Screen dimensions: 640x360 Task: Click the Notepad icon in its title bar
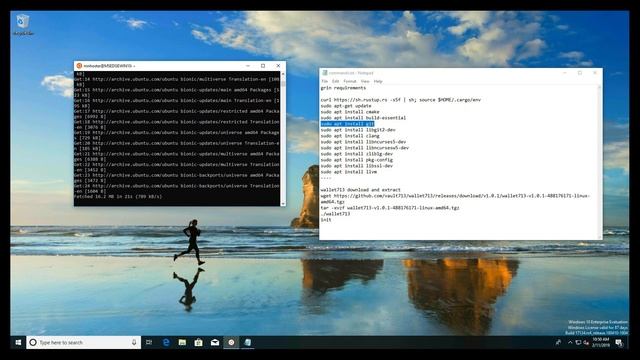[x=325, y=73]
